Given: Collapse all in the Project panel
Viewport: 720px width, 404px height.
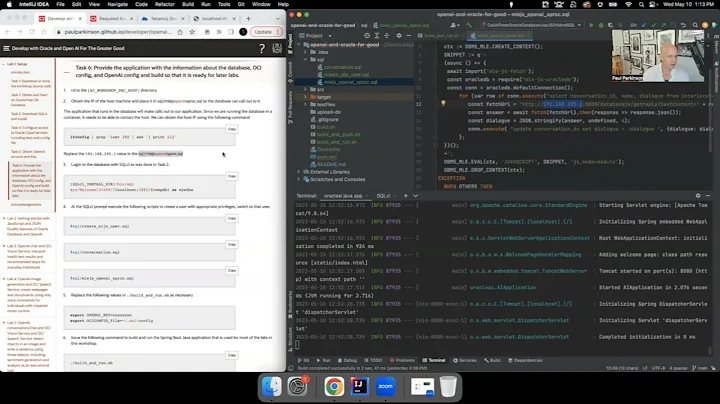Looking at the screenshot, I should click(387, 35).
